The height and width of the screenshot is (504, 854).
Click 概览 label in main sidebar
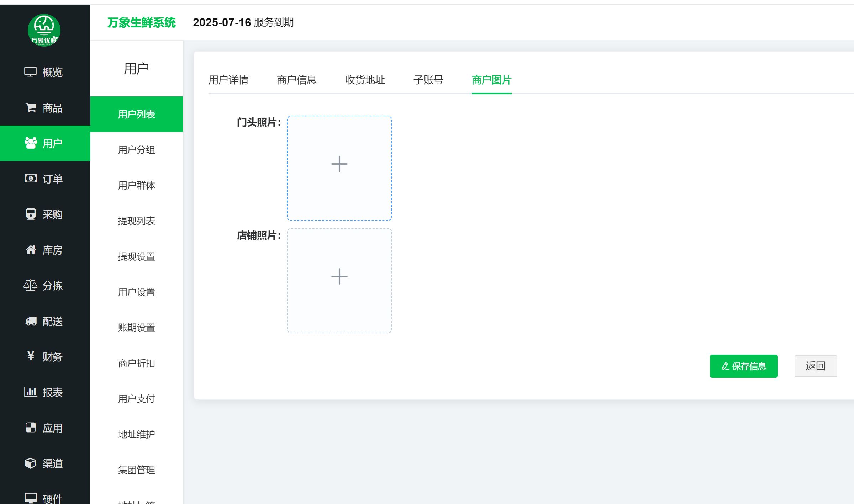(53, 72)
